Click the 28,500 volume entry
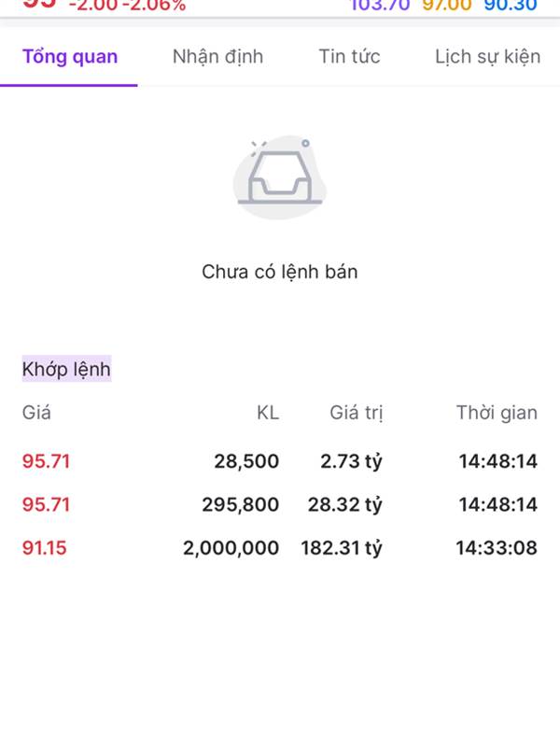The height and width of the screenshot is (747, 560). (246, 461)
